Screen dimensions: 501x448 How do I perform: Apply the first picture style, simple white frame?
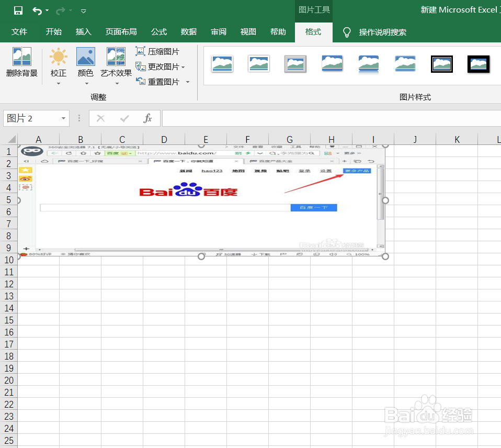(x=222, y=64)
